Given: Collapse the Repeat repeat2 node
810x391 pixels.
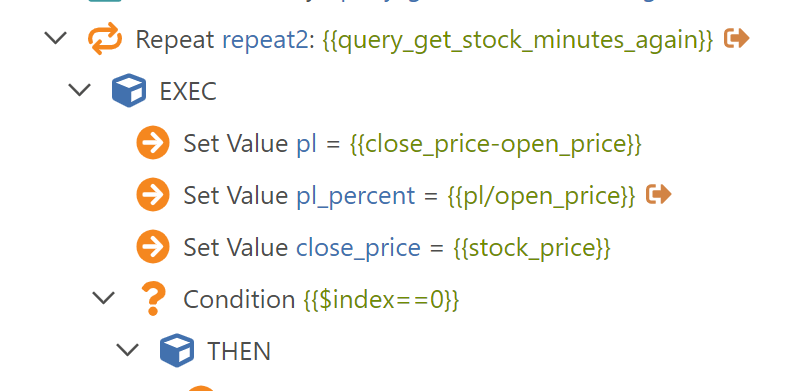Looking at the screenshot, I should point(56,39).
